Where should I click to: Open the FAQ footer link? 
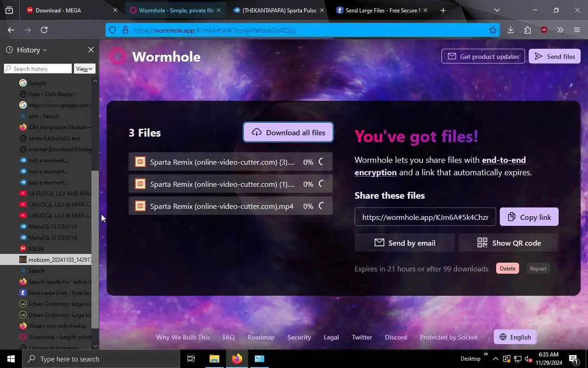point(229,337)
